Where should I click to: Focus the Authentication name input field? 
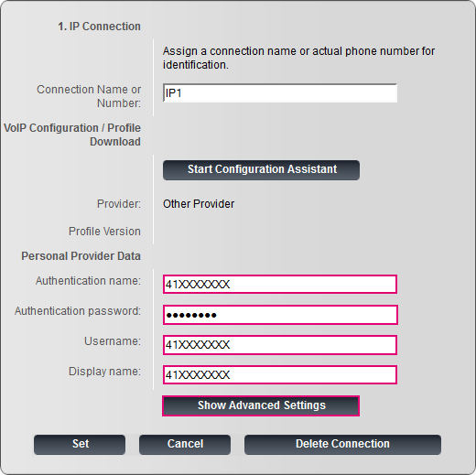point(280,284)
